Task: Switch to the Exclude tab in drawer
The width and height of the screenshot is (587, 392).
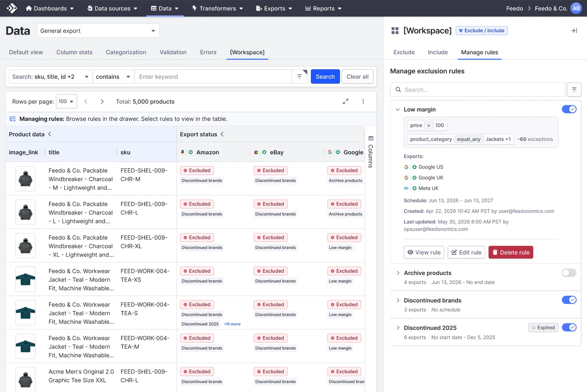Action: coord(404,52)
